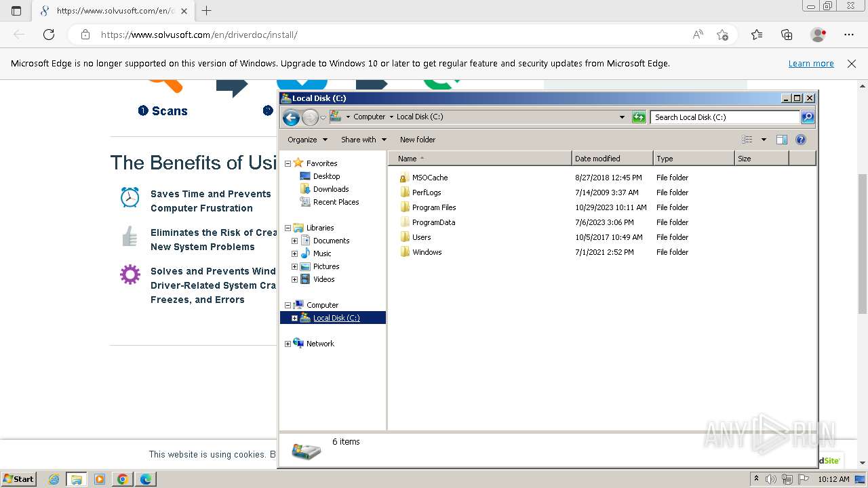Open a new Edge tab
The height and width of the screenshot is (488, 868).
pyautogui.click(x=207, y=11)
